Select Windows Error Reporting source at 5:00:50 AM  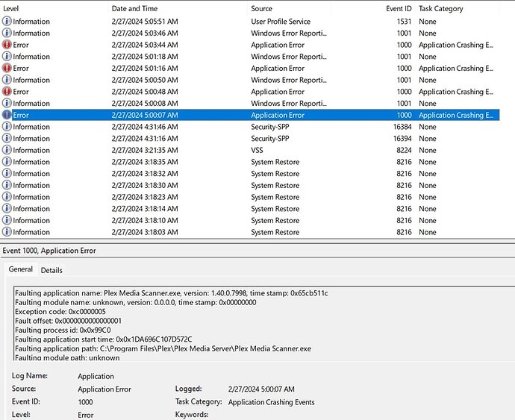pos(289,80)
